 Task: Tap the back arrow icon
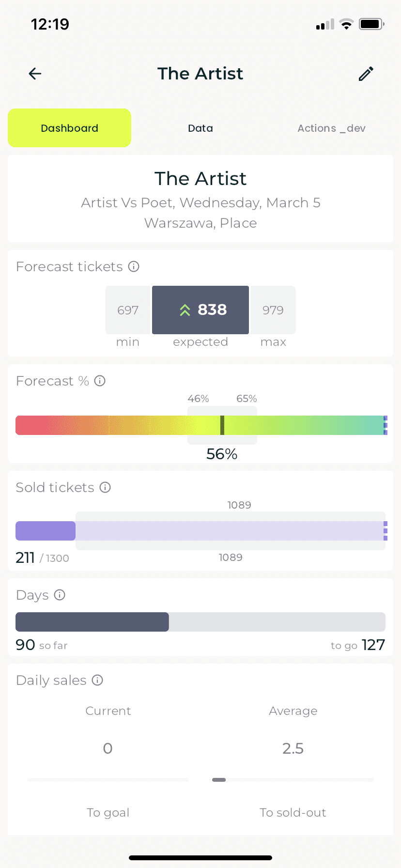pyautogui.click(x=35, y=74)
